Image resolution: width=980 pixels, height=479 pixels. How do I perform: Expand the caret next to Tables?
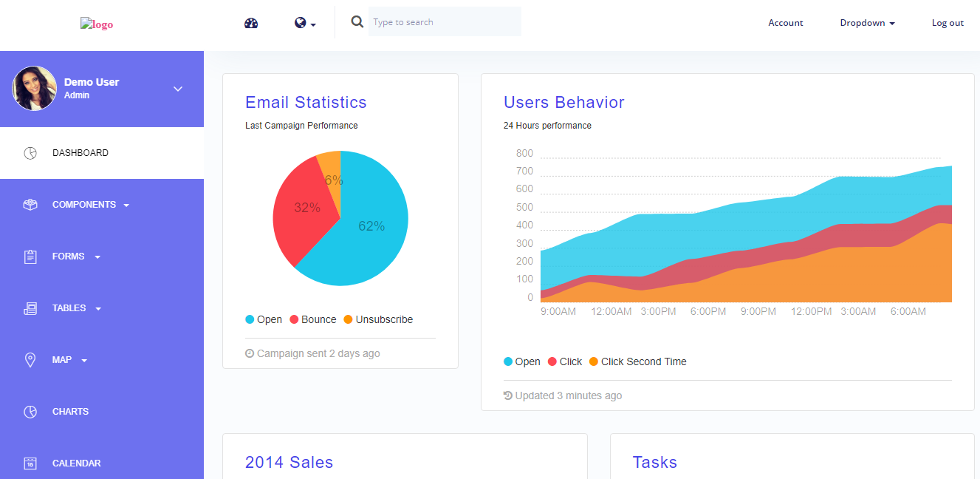click(98, 309)
